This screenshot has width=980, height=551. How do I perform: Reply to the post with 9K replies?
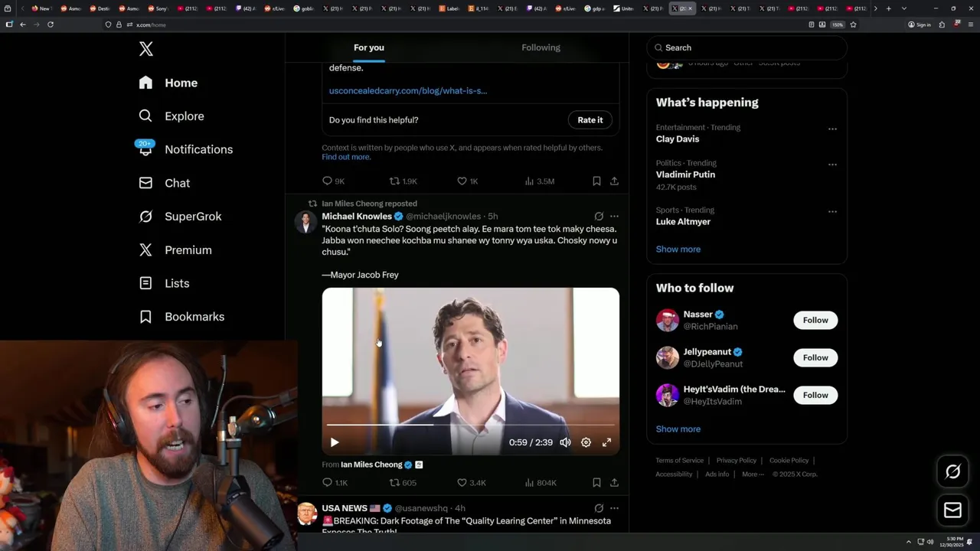point(333,181)
